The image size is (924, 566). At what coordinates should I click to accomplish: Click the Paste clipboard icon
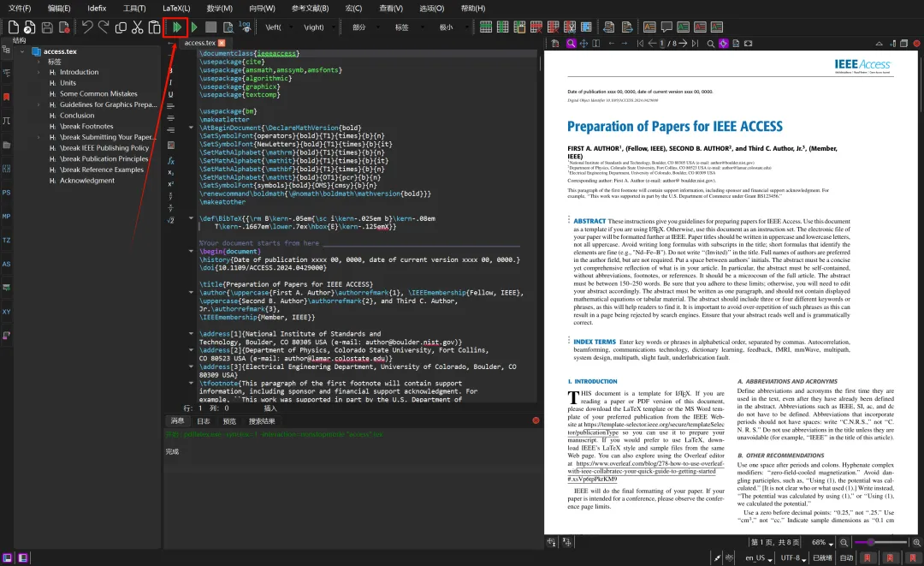tap(154, 27)
